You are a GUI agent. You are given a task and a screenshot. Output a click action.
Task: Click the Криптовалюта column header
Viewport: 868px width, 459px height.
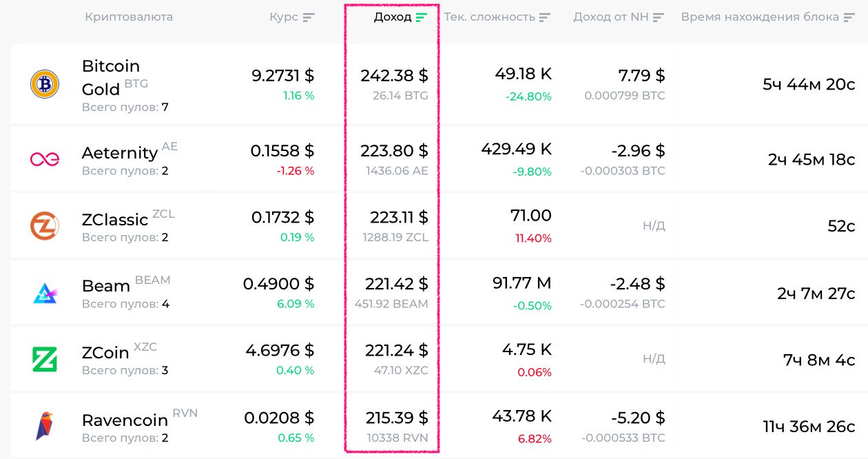[129, 17]
